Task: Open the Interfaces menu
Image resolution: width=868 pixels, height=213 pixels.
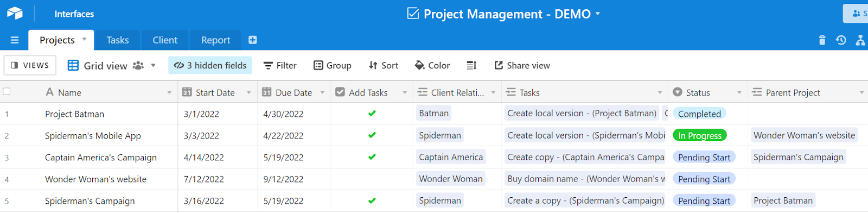Action: pyautogui.click(x=74, y=14)
